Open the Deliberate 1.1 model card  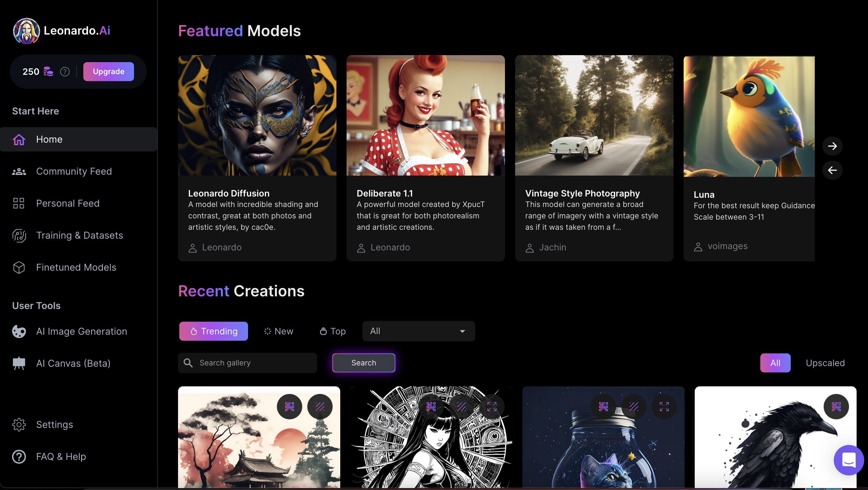click(x=425, y=158)
